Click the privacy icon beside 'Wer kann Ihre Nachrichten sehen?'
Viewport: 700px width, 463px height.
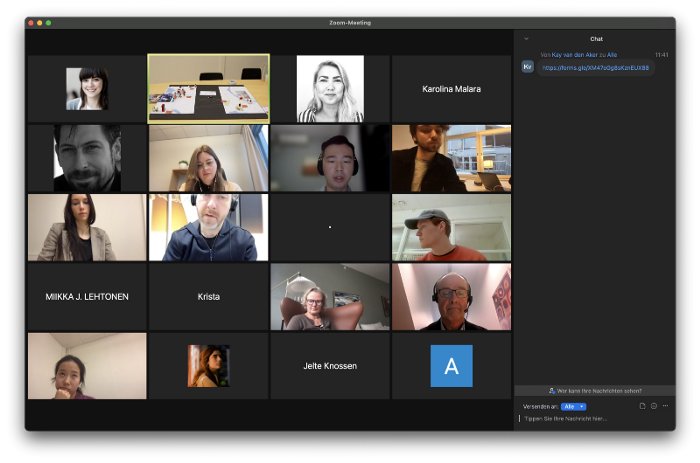[x=552, y=390]
